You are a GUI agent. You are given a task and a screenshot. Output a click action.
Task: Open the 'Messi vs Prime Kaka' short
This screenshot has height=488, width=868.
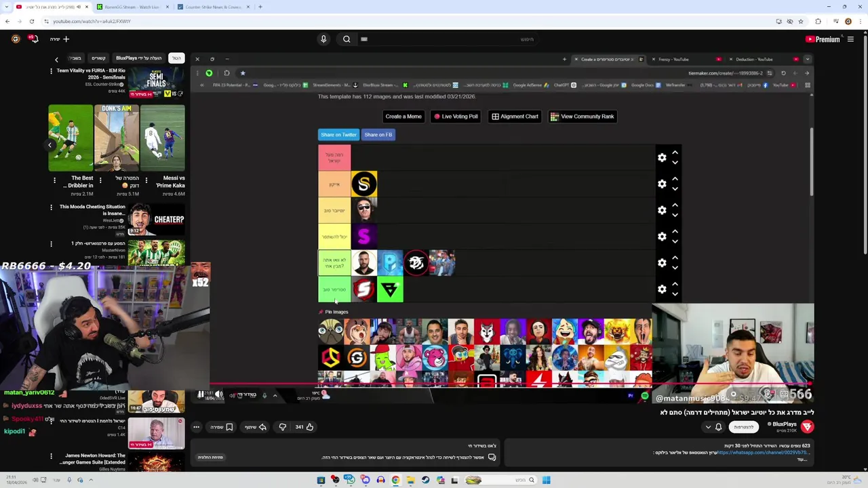pyautogui.click(x=162, y=138)
